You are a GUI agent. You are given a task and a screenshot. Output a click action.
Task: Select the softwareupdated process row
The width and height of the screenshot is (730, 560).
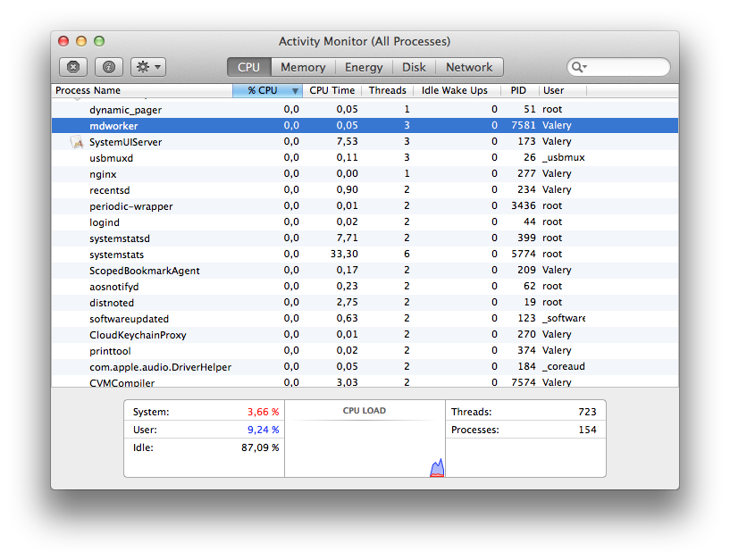coord(365,318)
